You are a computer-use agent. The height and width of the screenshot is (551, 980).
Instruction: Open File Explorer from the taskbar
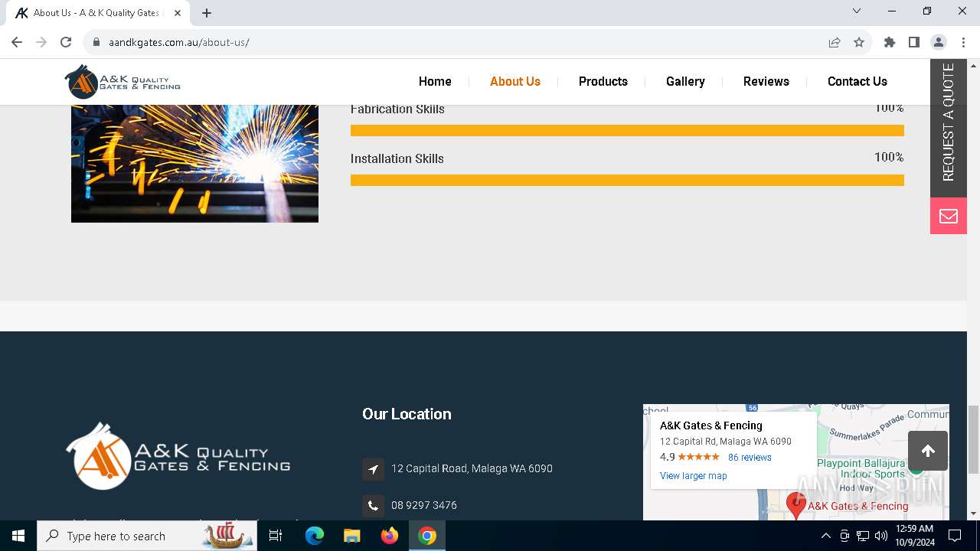pos(352,536)
